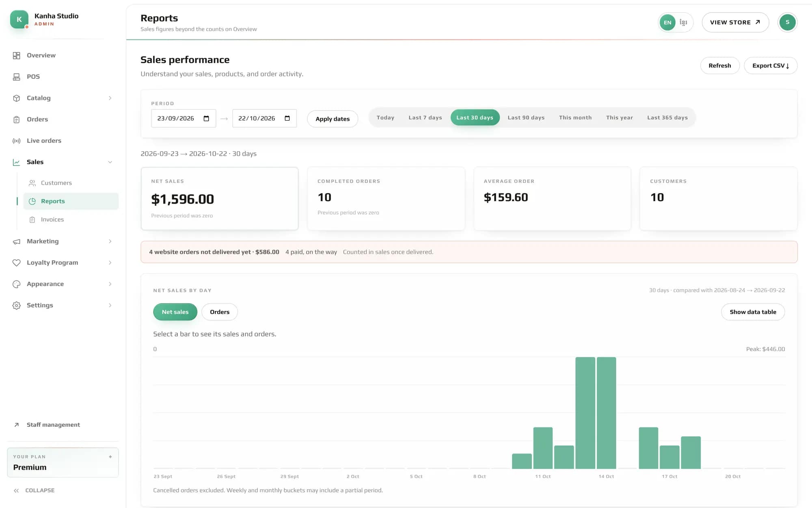Select the Today period filter
The height and width of the screenshot is (508, 812).
pyautogui.click(x=385, y=117)
